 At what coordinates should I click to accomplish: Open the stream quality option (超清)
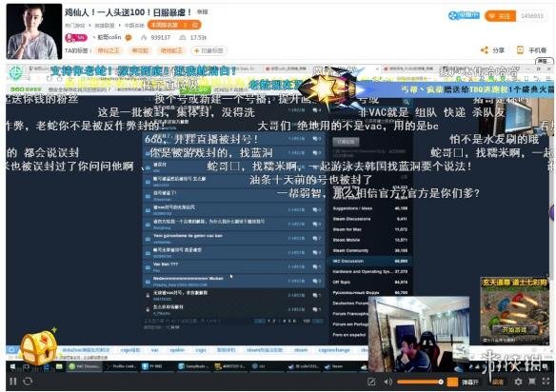tap(498, 382)
